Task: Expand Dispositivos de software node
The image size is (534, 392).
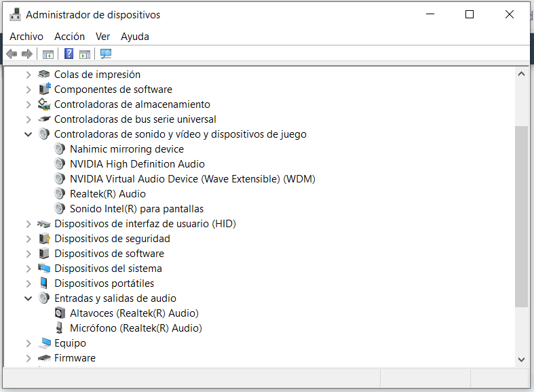Action: pyautogui.click(x=28, y=254)
